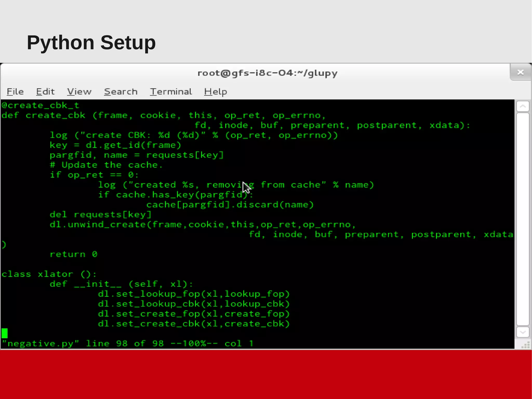Close the terminal window
532x399 pixels.
click(520, 72)
